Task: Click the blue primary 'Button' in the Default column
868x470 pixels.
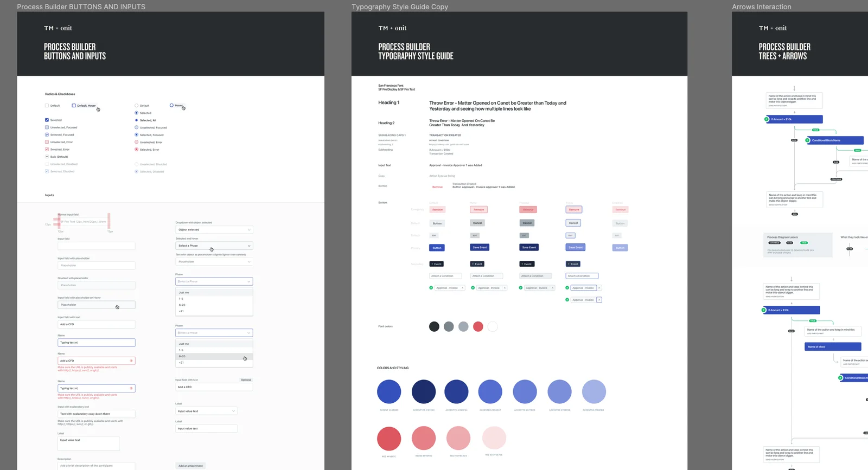Action: pos(437,248)
